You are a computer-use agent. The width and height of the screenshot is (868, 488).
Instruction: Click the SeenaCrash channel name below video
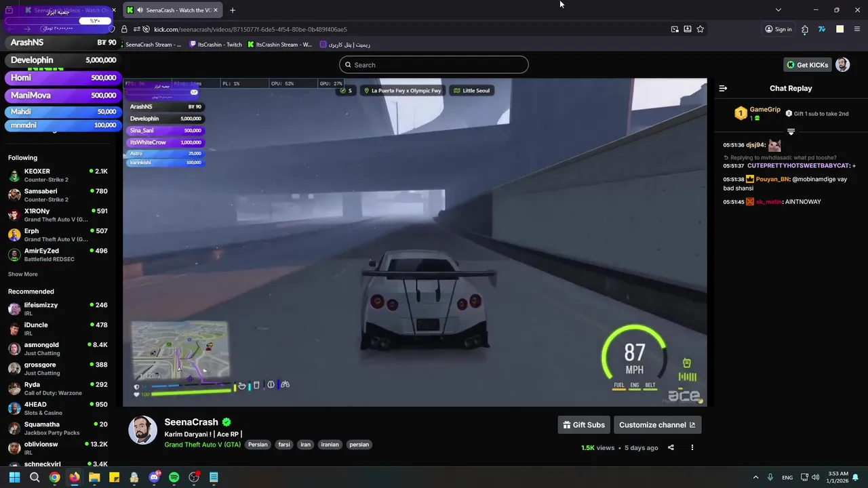pos(191,422)
